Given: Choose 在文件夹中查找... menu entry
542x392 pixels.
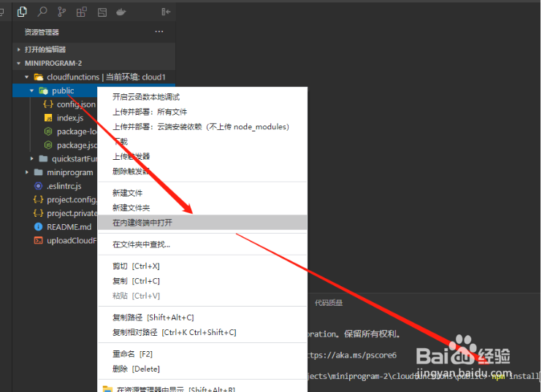Looking at the screenshot, I should tap(202, 245).
